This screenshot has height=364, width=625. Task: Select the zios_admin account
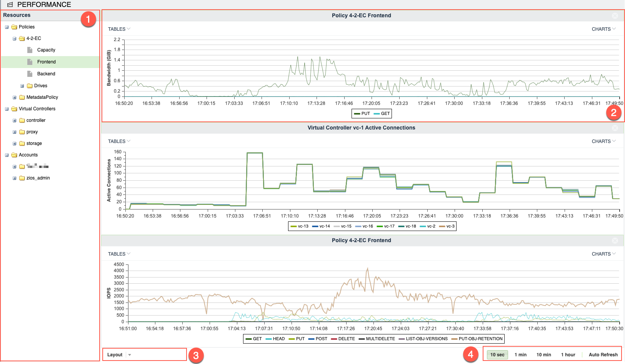pos(38,178)
